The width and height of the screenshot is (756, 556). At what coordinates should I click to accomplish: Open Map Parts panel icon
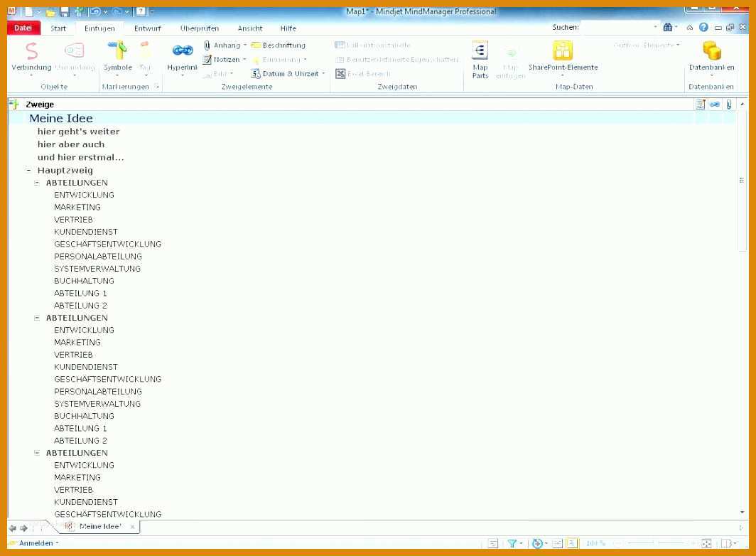coord(480,50)
